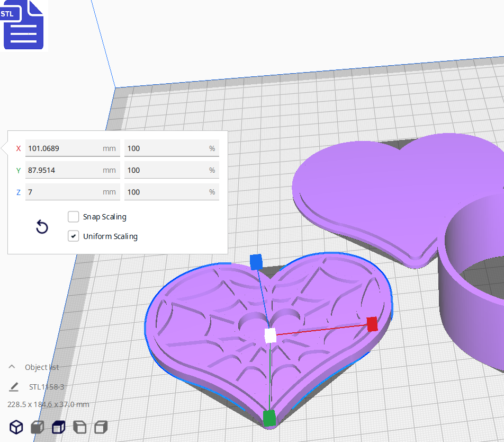Click the blue Z-axis scale handle
The image size is (504, 442).
256,261
